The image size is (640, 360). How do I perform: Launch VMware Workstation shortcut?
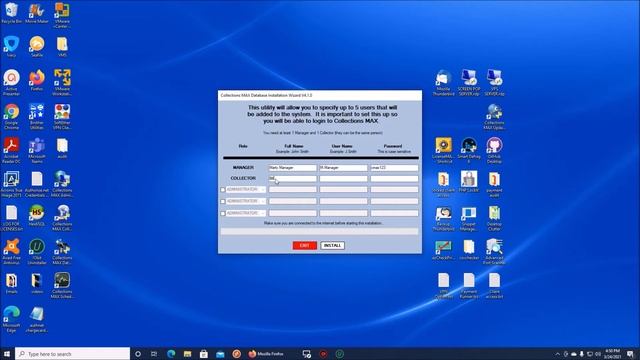pyautogui.click(x=62, y=82)
